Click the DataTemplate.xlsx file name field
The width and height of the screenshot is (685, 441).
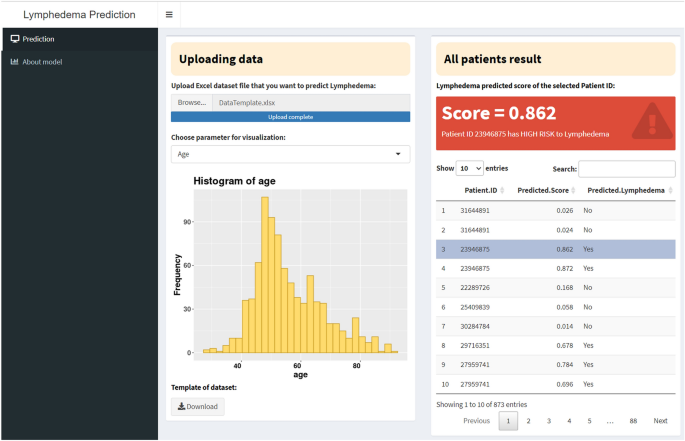tap(311, 103)
